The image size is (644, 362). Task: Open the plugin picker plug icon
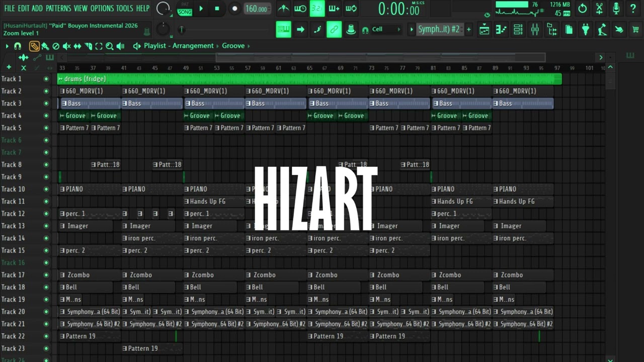pyautogui.click(x=585, y=30)
